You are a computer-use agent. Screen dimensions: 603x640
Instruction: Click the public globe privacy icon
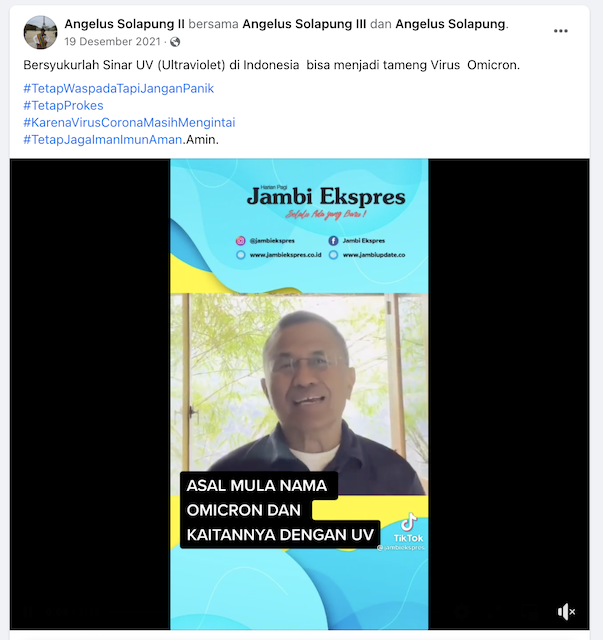[x=175, y=42]
